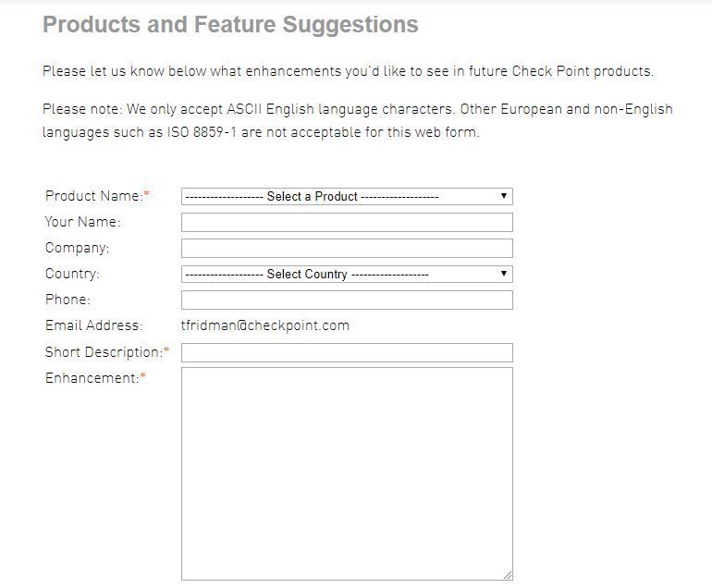Click the Email Address label
This screenshot has width=712, height=588.
click(93, 325)
